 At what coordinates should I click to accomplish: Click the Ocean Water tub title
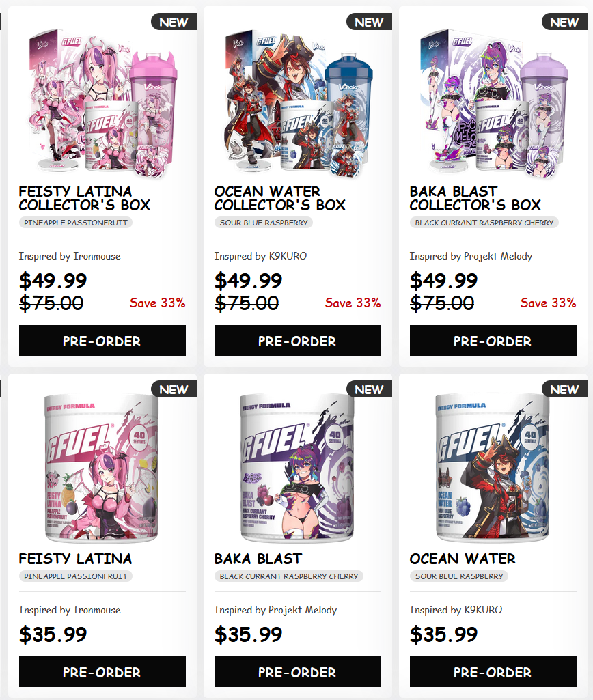pos(463,559)
